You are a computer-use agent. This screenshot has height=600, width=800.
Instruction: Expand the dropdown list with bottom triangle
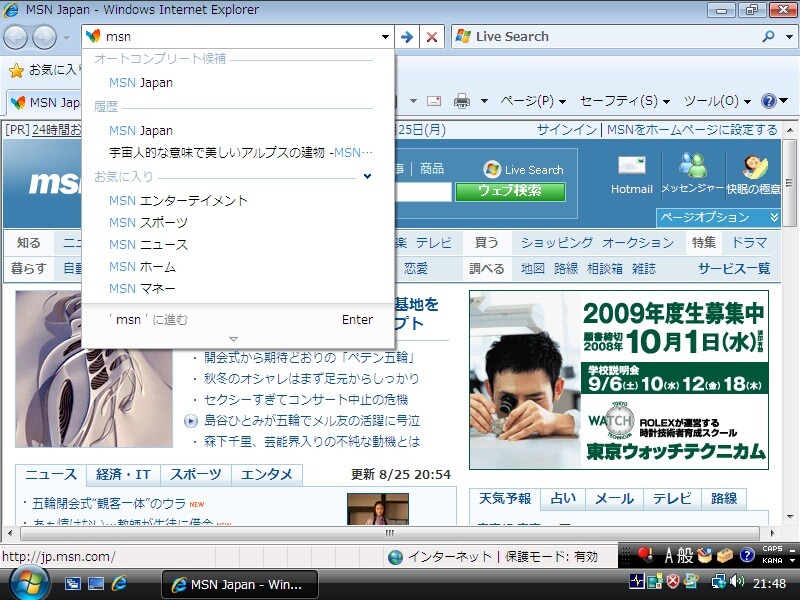click(234, 339)
